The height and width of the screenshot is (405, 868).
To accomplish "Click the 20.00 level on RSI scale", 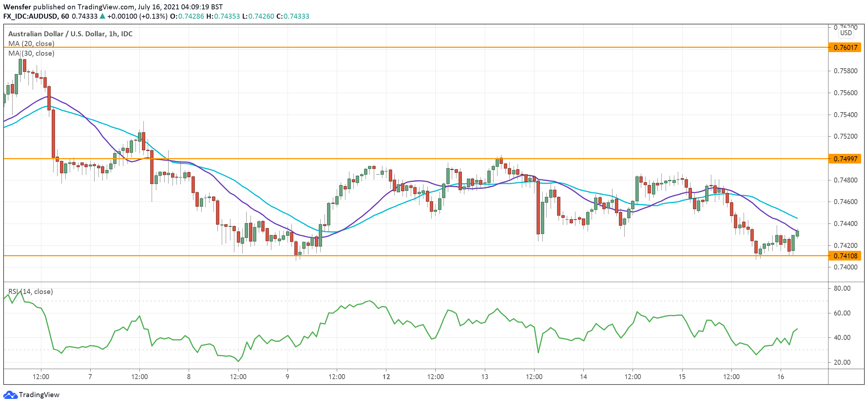I will coord(842,362).
